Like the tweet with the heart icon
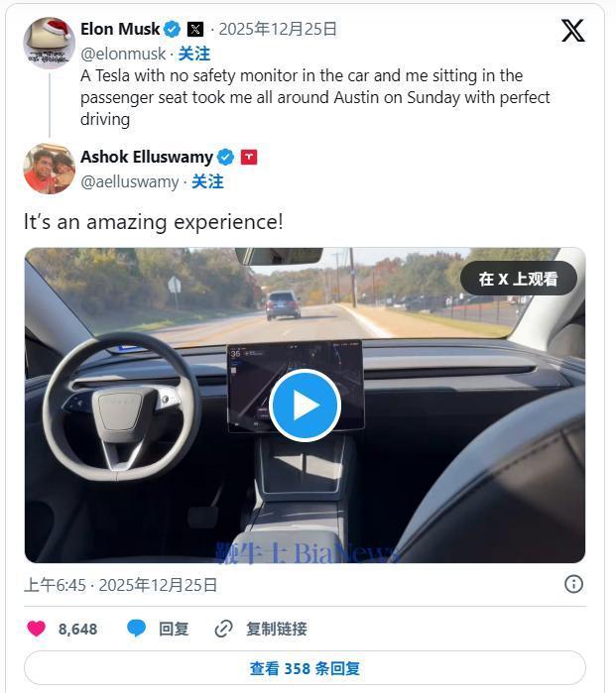Image resolution: width=616 pixels, height=693 pixels. [37, 629]
